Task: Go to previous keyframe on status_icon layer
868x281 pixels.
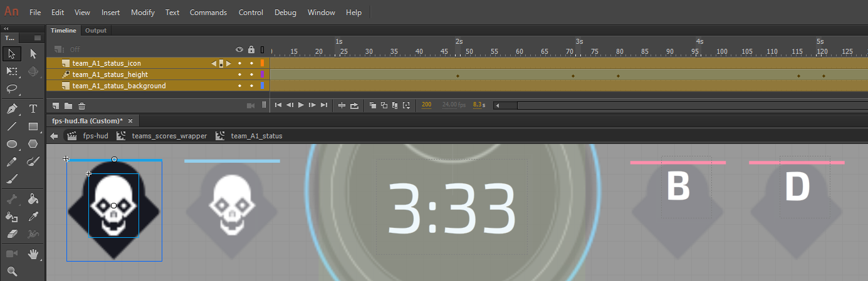Action: 213,63
